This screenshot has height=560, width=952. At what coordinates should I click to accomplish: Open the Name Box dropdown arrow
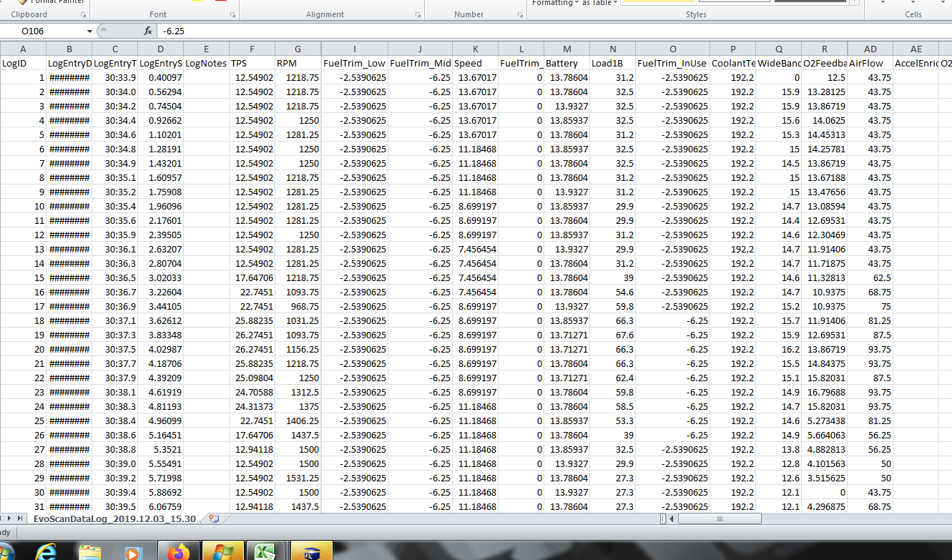(89, 31)
